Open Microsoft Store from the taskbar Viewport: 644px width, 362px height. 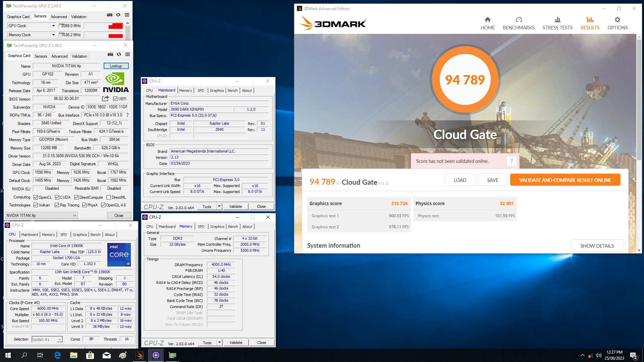pyautogui.click(x=90, y=355)
